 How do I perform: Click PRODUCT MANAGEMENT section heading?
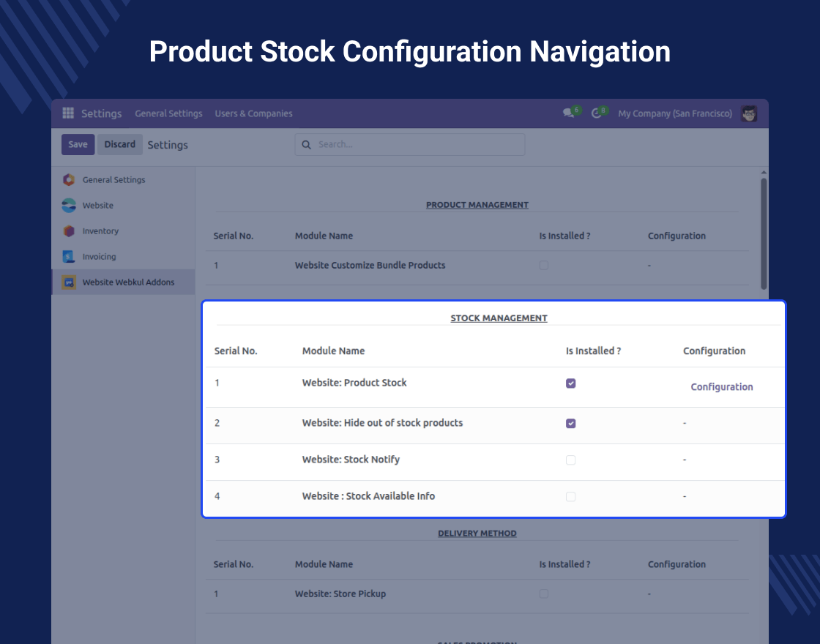477,205
